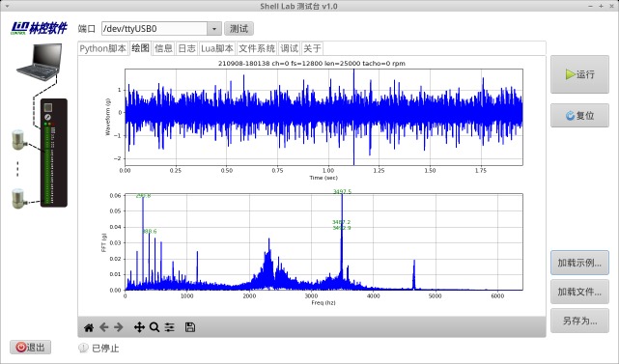Image resolution: width=619 pixels, height=364 pixels.
Task: Click the 退出 exit button
Action: click(x=30, y=348)
